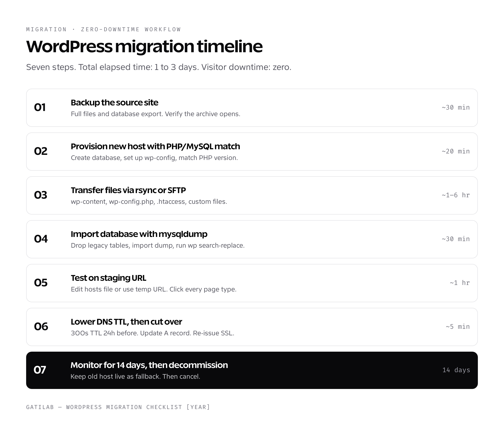Click step number 07 in dark card
This screenshot has height=437, width=504.
tap(40, 370)
